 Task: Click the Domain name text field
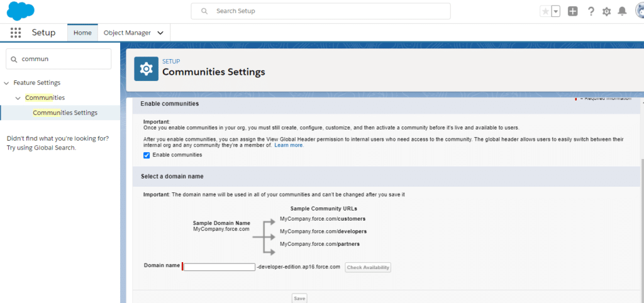[219, 267]
